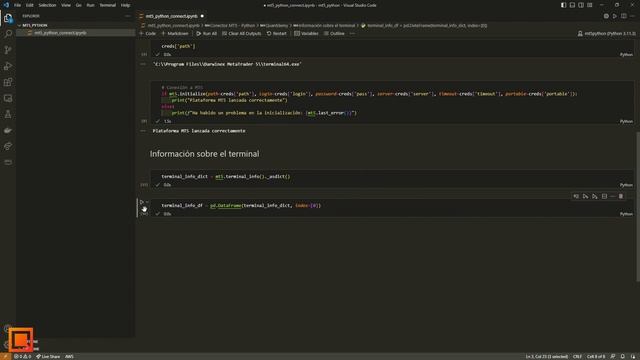
Task: Change CRLF line ending in status bar
Action: 577,356
